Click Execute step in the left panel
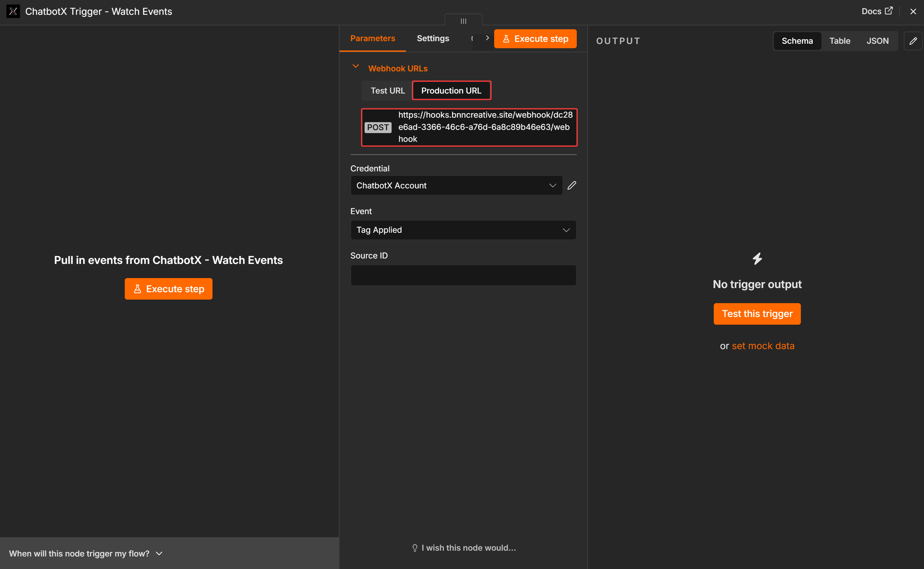924x569 pixels. 168,289
